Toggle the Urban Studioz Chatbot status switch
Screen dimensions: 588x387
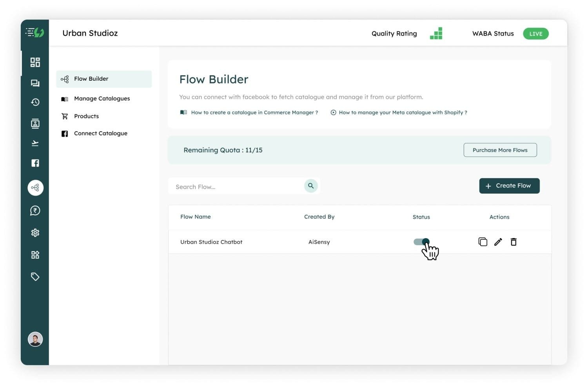[421, 242]
